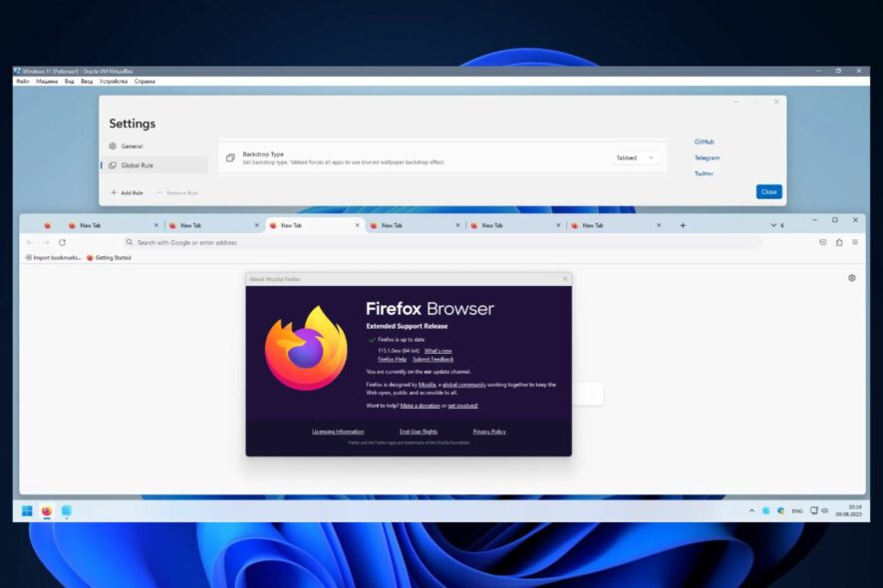Image resolution: width=883 pixels, height=588 pixels.
Task: Open the Twitter link in Settings
Action: [704, 173]
